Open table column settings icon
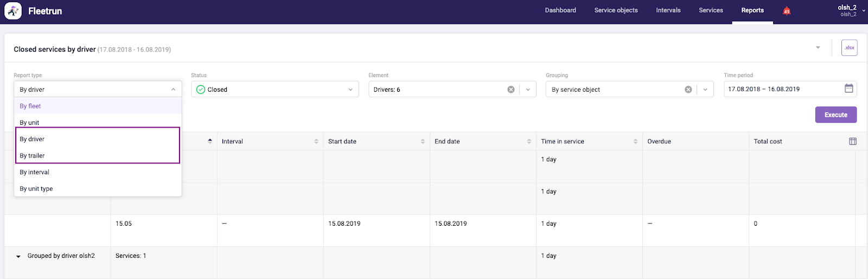This screenshot has width=868, height=279. [x=852, y=141]
